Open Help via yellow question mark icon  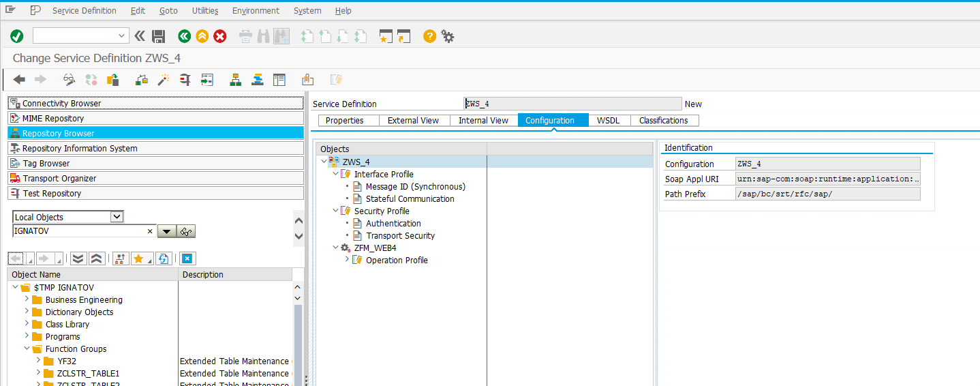[x=429, y=36]
